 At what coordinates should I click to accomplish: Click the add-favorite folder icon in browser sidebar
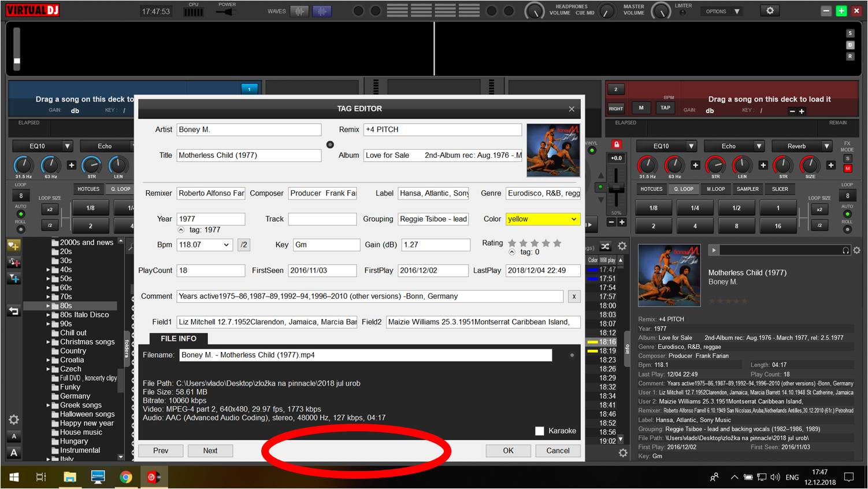pyautogui.click(x=14, y=246)
